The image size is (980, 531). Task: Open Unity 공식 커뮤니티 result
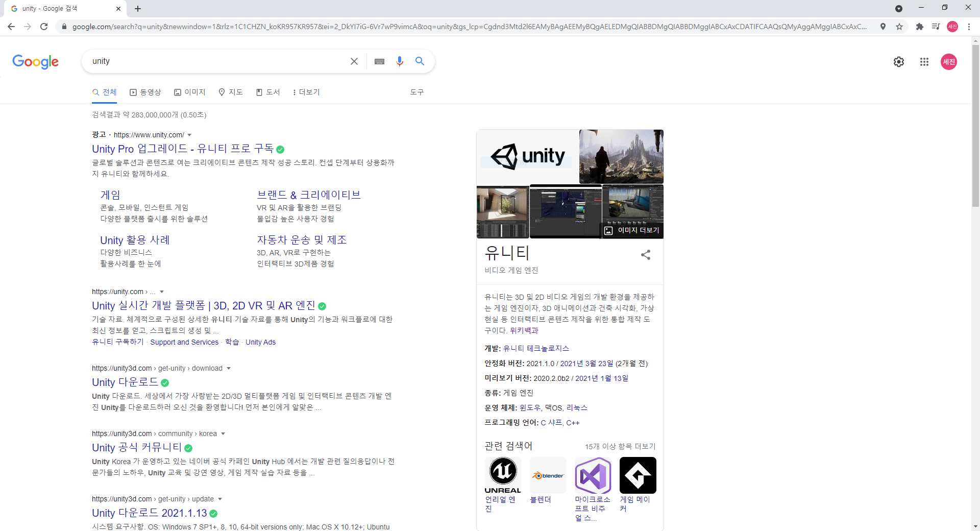(137, 448)
